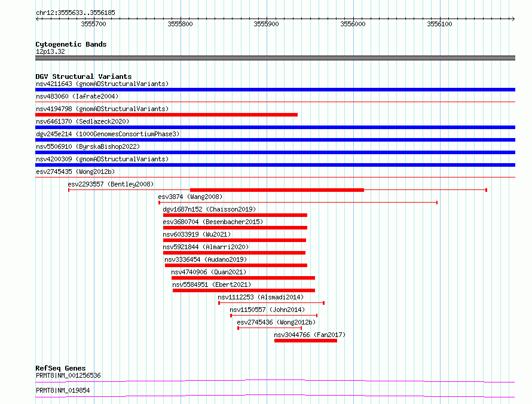Select esv2745436 (Wong2012b) label
Viewport: 532px width, 404px height.
pyautogui.click(x=276, y=322)
